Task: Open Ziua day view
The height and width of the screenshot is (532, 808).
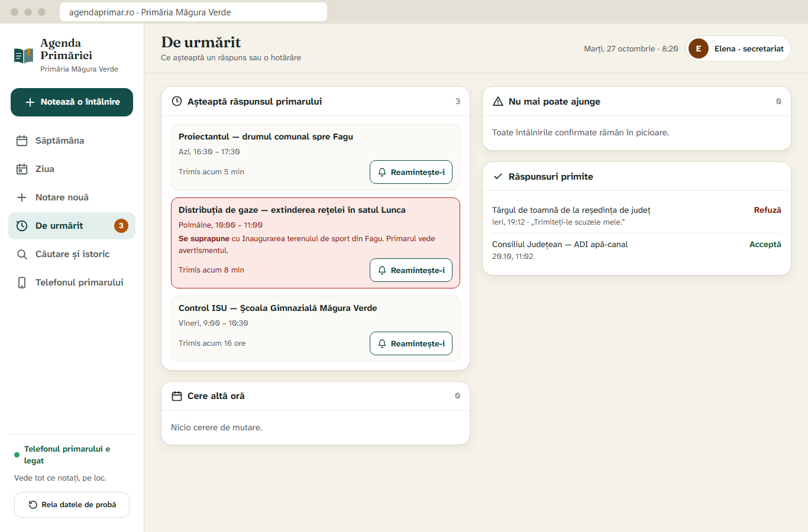Action: [x=72, y=169]
